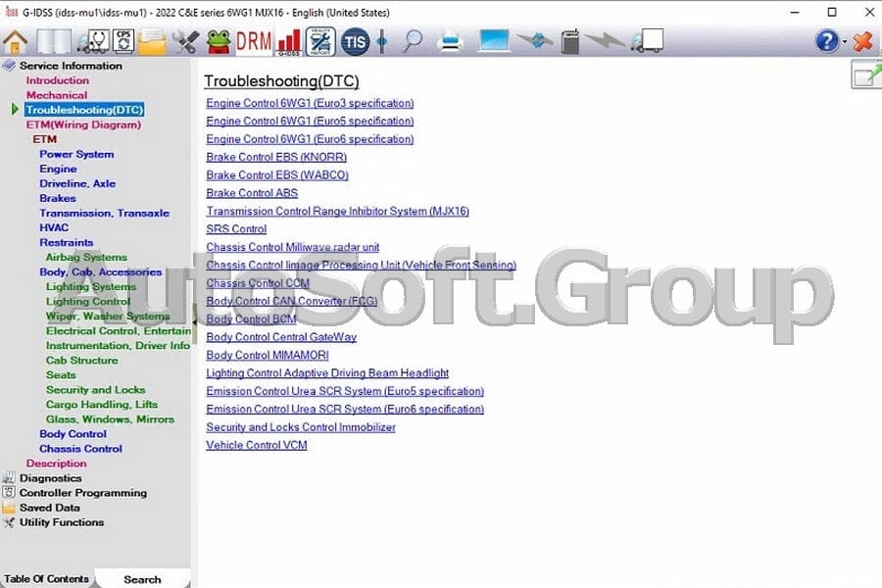Open Utility Functions in the sidebar
The width and height of the screenshot is (882, 588).
pyautogui.click(x=62, y=522)
